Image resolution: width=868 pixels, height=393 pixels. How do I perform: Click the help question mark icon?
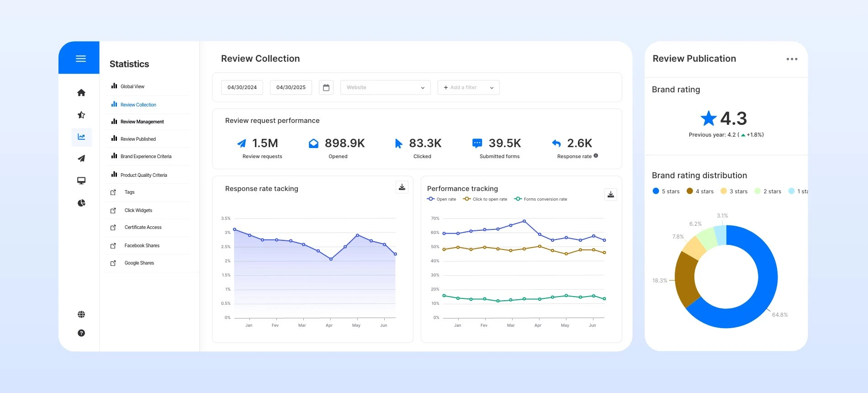[81, 333]
